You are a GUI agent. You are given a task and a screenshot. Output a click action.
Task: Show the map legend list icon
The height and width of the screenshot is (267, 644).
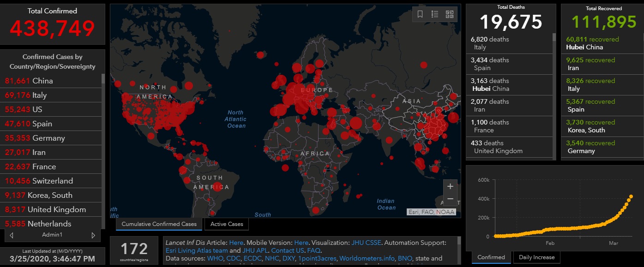435,14
